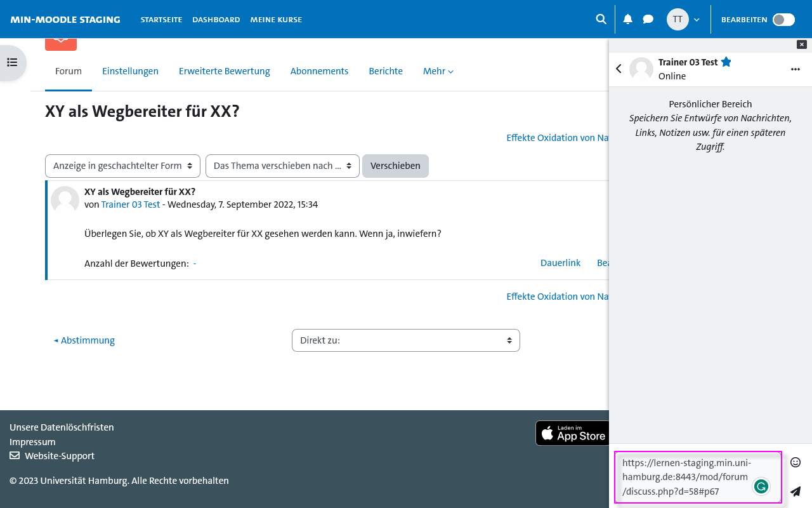Viewport: 812px width, 508px height.
Task: Expand the user menu chevron
Action: (697, 20)
